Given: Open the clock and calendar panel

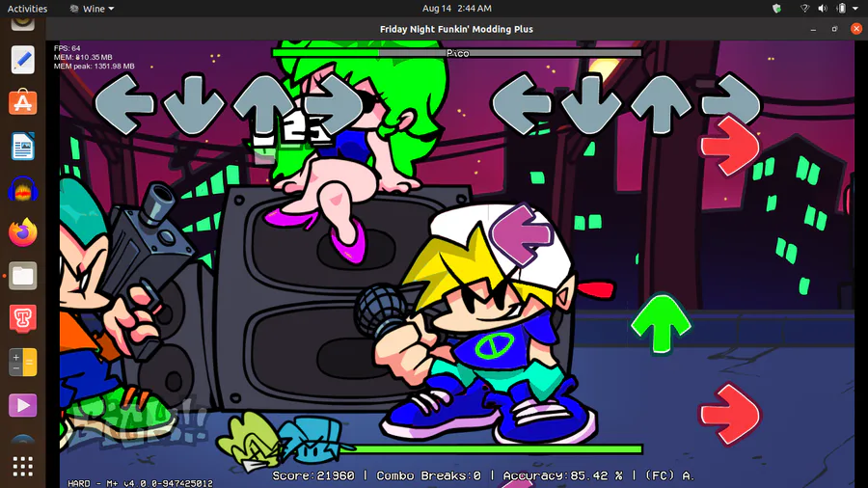Looking at the screenshot, I should [x=457, y=9].
